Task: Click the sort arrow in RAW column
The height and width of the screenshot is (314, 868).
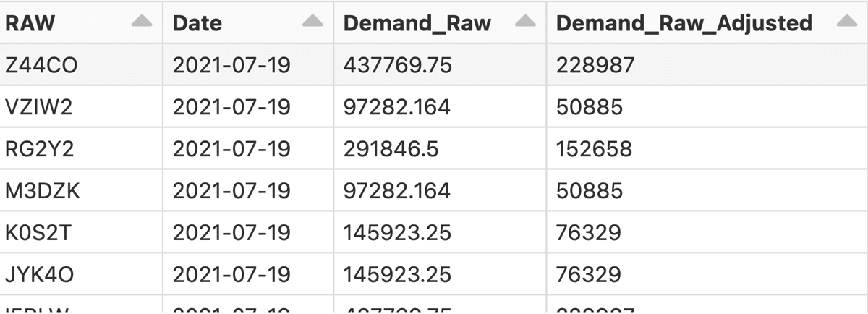Action: (x=142, y=22)
